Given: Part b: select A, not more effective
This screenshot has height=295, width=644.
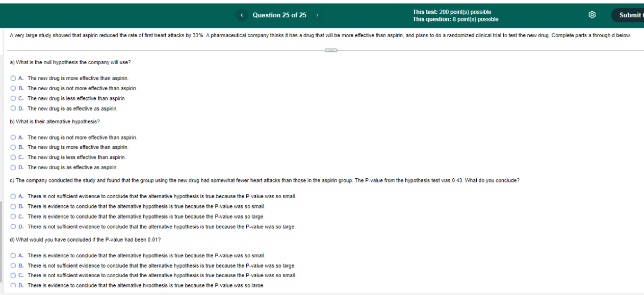Looking at the screenshot, I should pyautogui.click(x=13, y=138).
